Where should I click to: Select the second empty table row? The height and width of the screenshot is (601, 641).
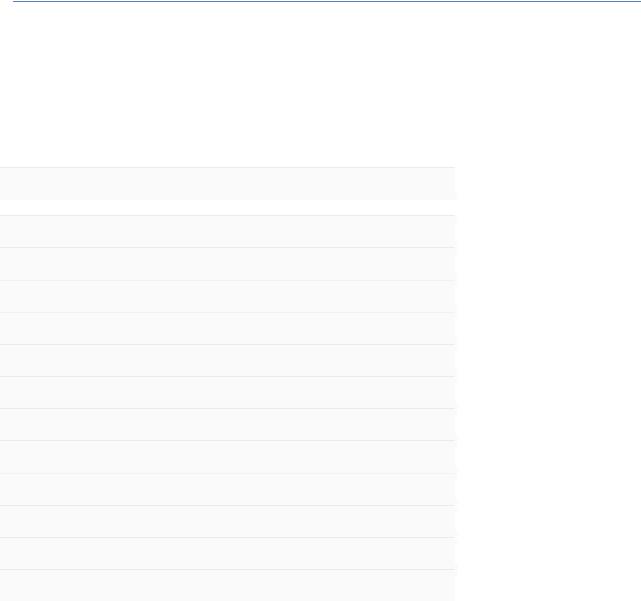tap(228, 264)
